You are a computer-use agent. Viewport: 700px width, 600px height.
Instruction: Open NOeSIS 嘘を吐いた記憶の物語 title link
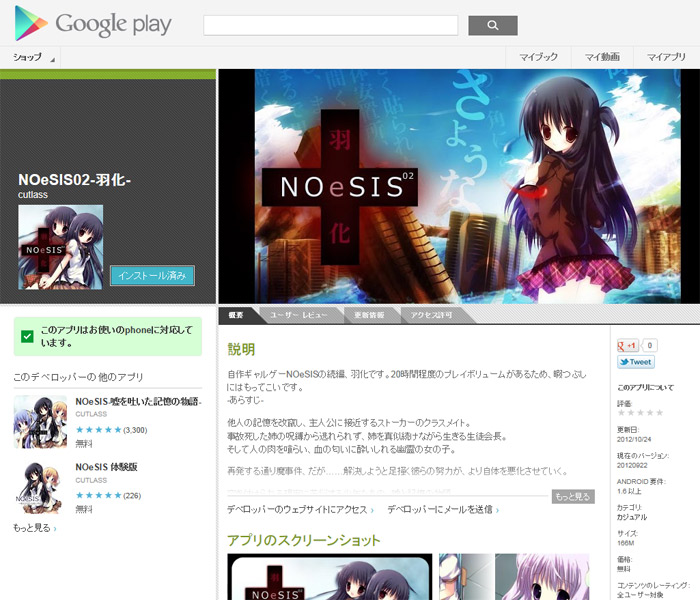[138, 402]
